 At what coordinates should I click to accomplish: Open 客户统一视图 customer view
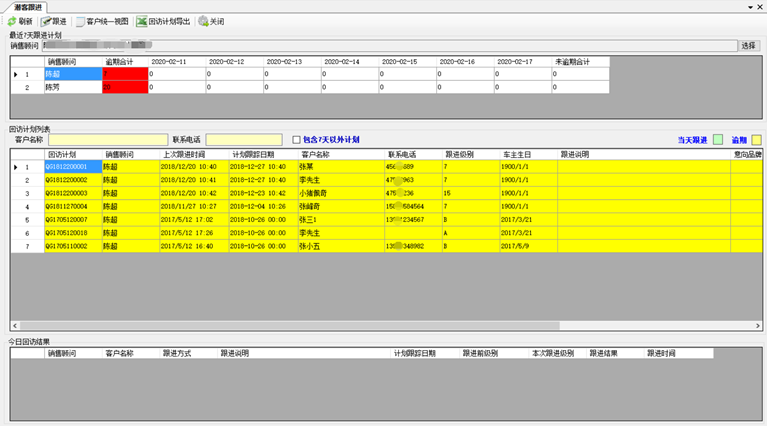click(x=81, y=21)
